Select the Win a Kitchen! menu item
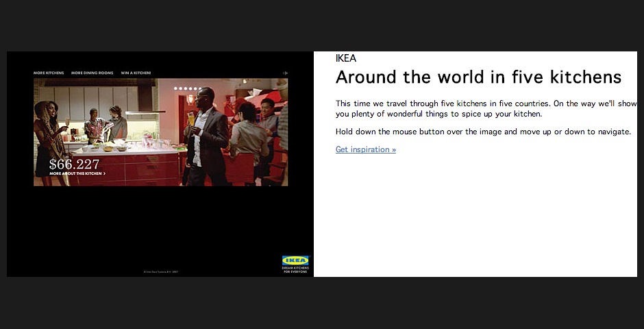The image size is (644, 329). pyautogui.click(x=136, y=73)
